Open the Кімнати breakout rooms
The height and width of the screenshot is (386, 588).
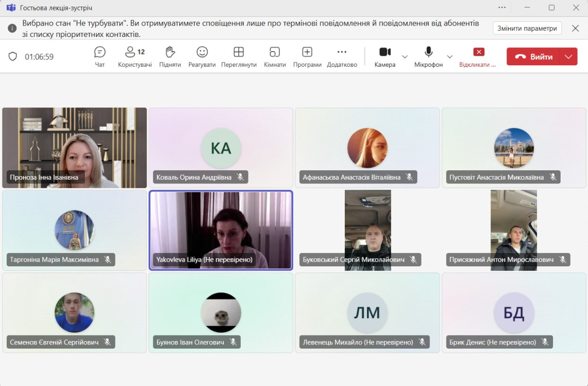pyautogui.click(x=275, y=56)
